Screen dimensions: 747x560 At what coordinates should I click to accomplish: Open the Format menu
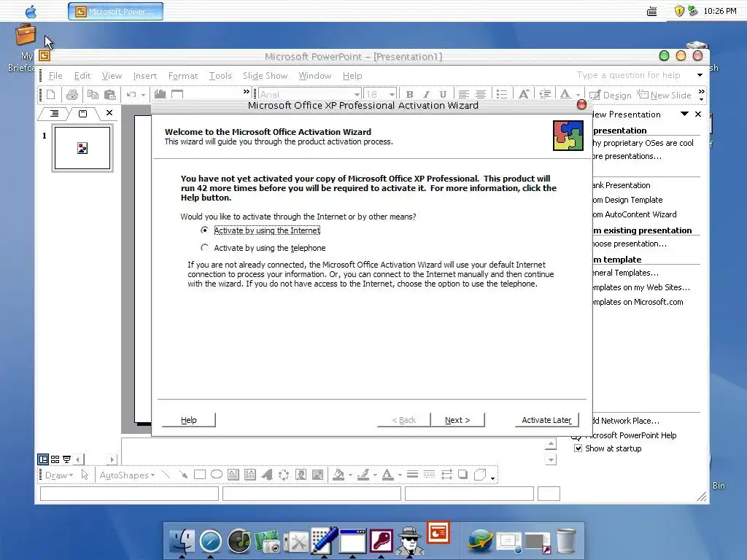point(183,76)
